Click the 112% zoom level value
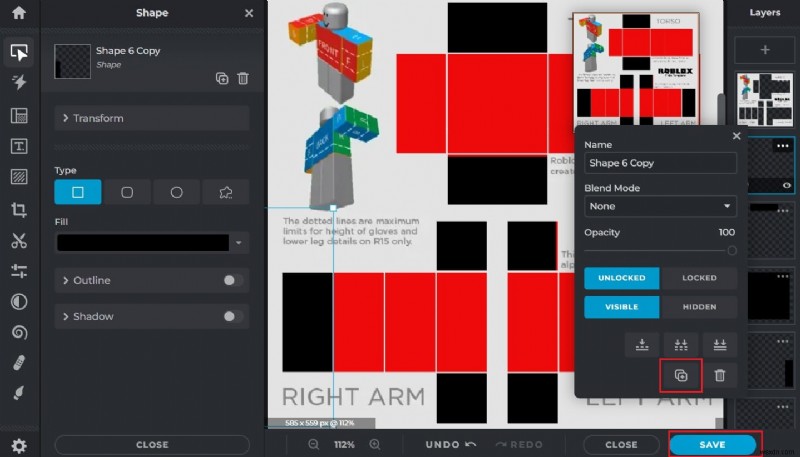 (344, 445)
